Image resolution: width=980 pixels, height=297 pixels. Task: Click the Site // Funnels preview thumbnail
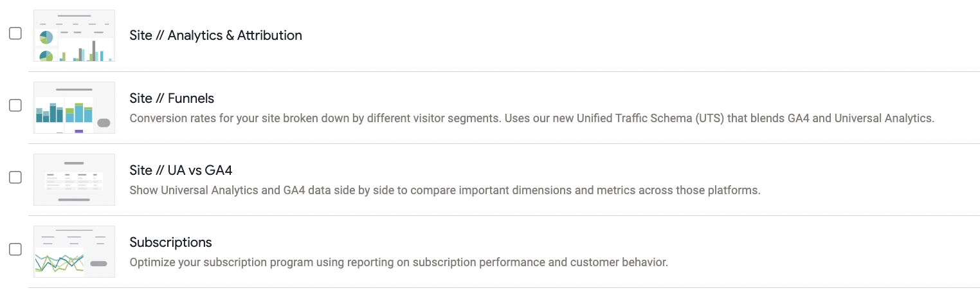[74, 107]
